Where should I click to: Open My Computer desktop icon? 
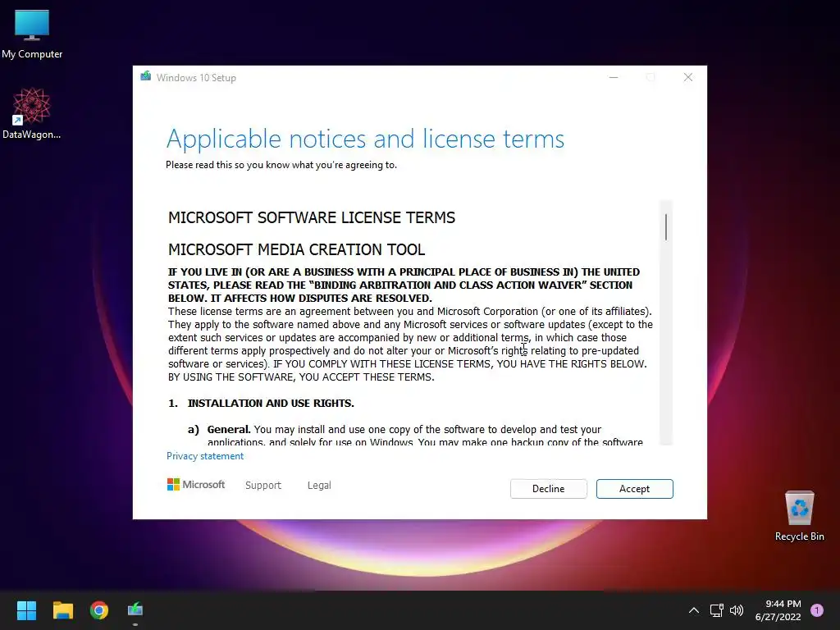(32, 33)
